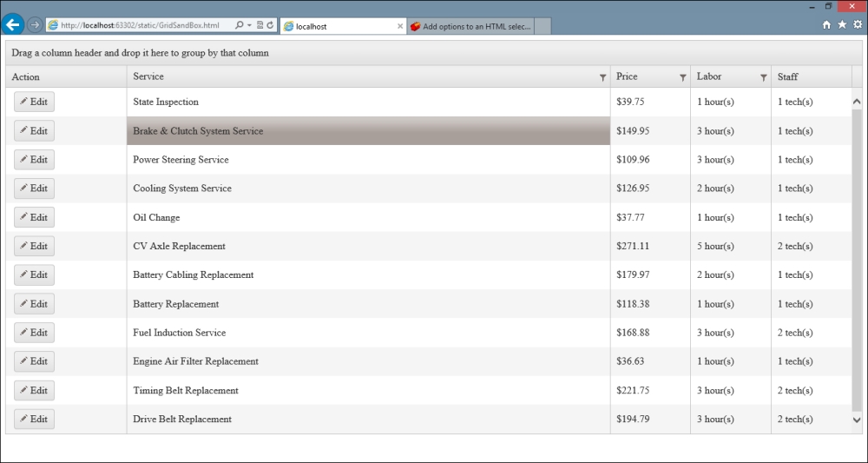Click the grid scrollbar down arrow
Image resolution: width=868 pixels, height=463 pixels.
(x=857, y=420)
